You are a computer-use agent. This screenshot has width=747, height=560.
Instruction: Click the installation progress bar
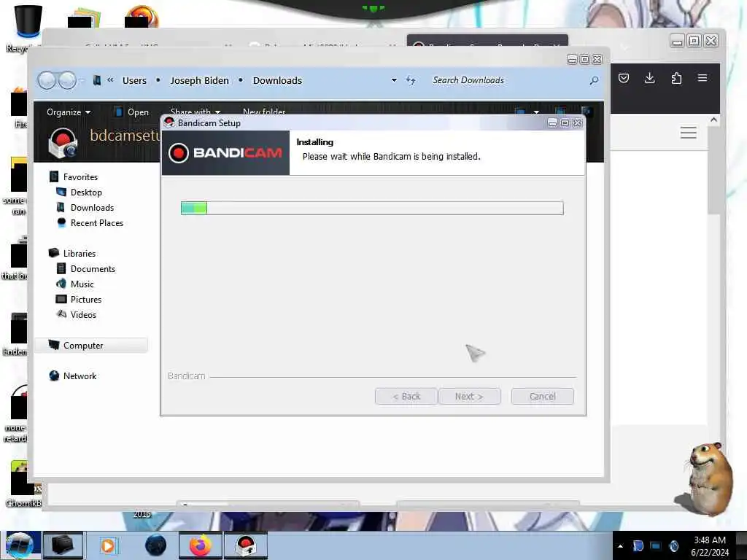pyautogui.click(x=372, y=208)
